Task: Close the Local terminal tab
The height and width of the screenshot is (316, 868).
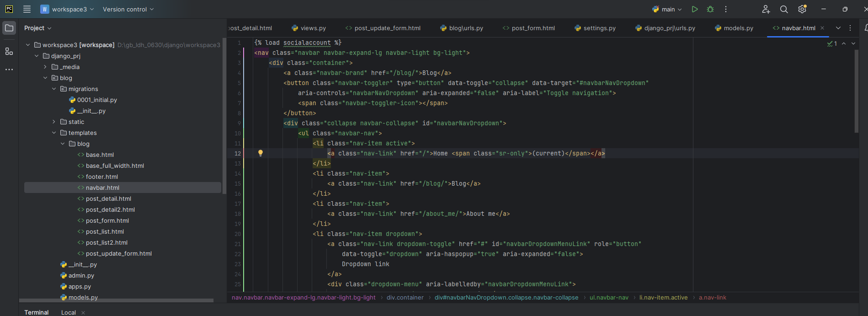Action: tap(83, 313)
